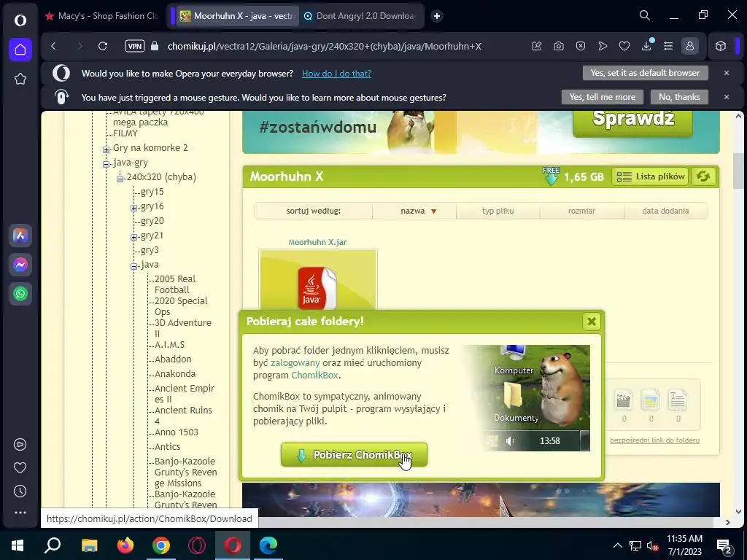The image size is (747, 560).
Task: Click FREE download arrow icon
Action: (x=551, y=176)
